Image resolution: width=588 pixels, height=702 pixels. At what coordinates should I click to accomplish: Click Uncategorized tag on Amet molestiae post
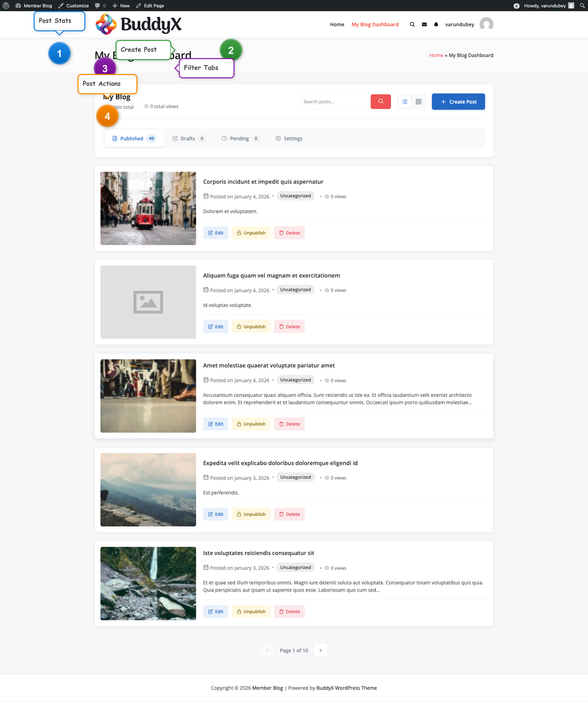click(x=295, y=380)
